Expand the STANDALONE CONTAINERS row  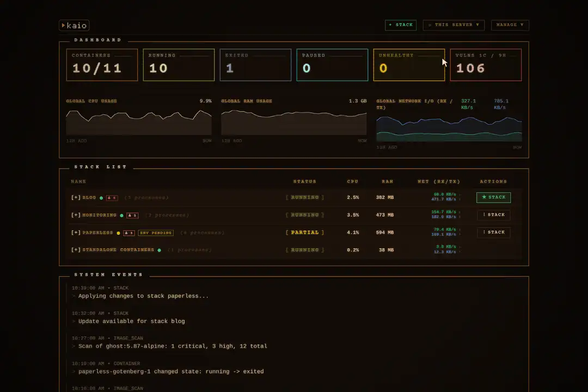point(76,250)
